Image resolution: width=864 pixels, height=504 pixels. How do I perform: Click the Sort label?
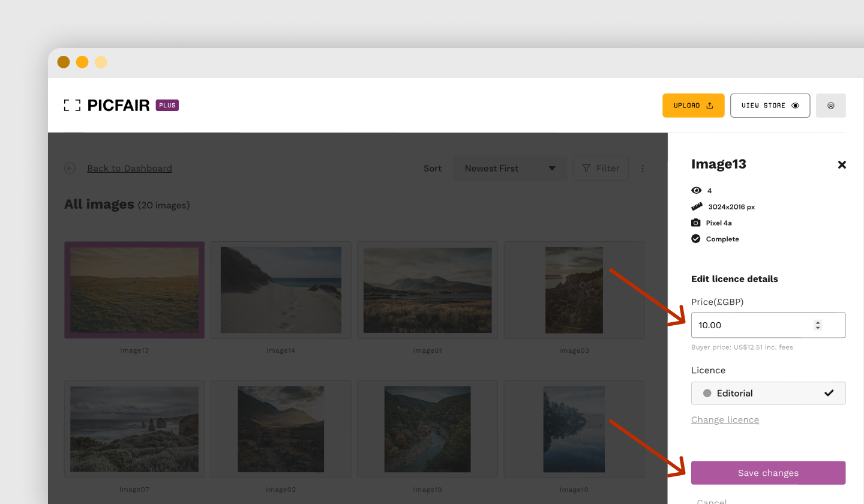pos(433,169)
